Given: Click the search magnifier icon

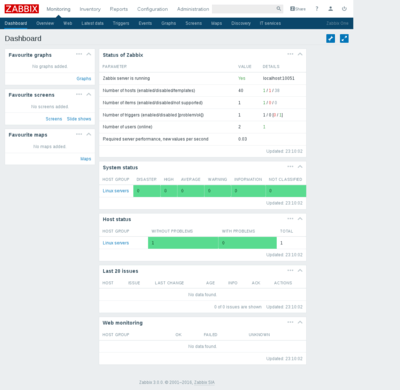Looking at the screenshot, I should (279, 9).
